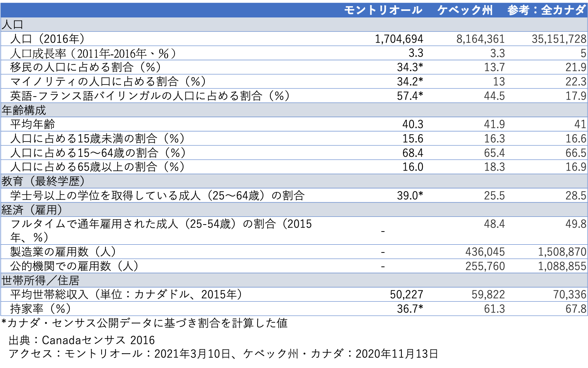Click the value 50,227
This screenshot has width=588, height=368.
tap(406, 294)
